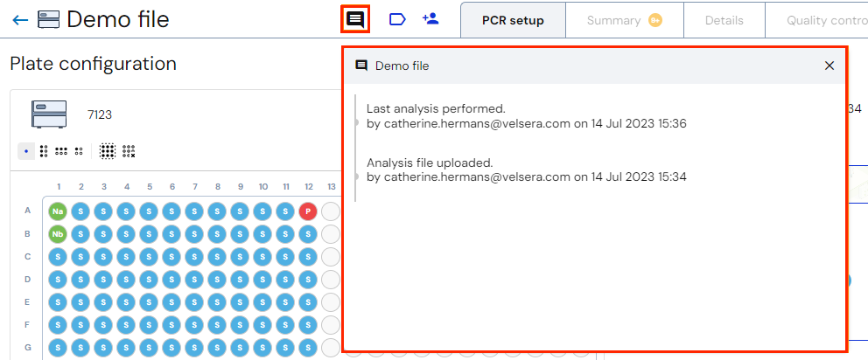Click the 'Demo file' page title

point(118,20)
